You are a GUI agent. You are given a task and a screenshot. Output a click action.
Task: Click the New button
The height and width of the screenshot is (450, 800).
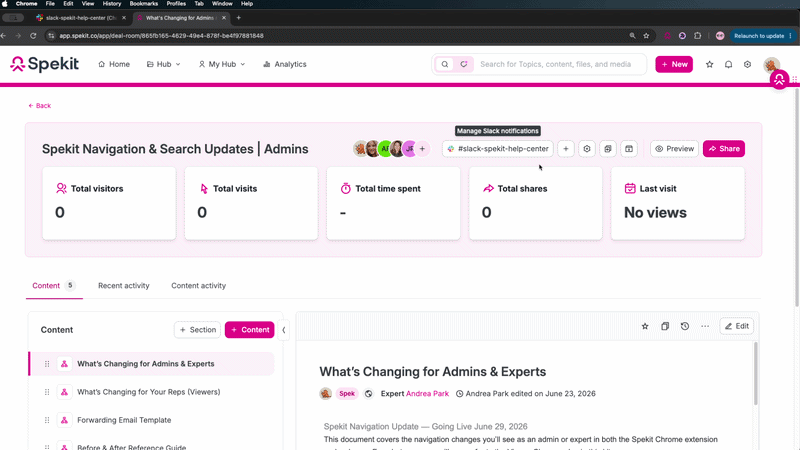[674, 64]
